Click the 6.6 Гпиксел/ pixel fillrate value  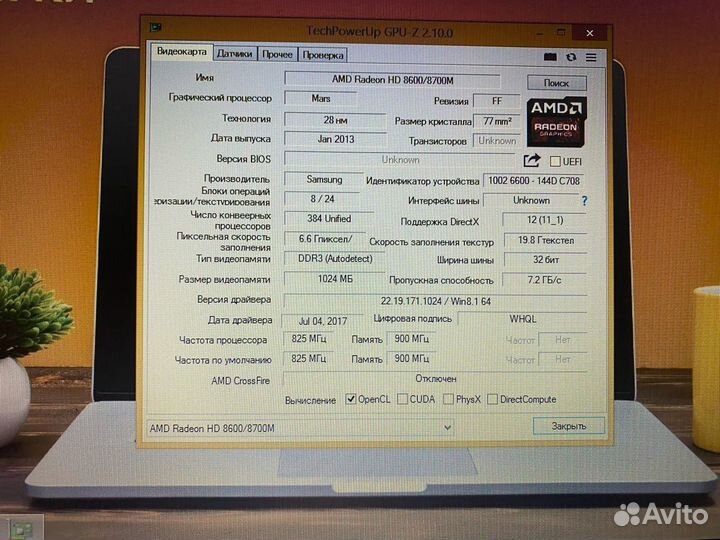tap(325, 239)
